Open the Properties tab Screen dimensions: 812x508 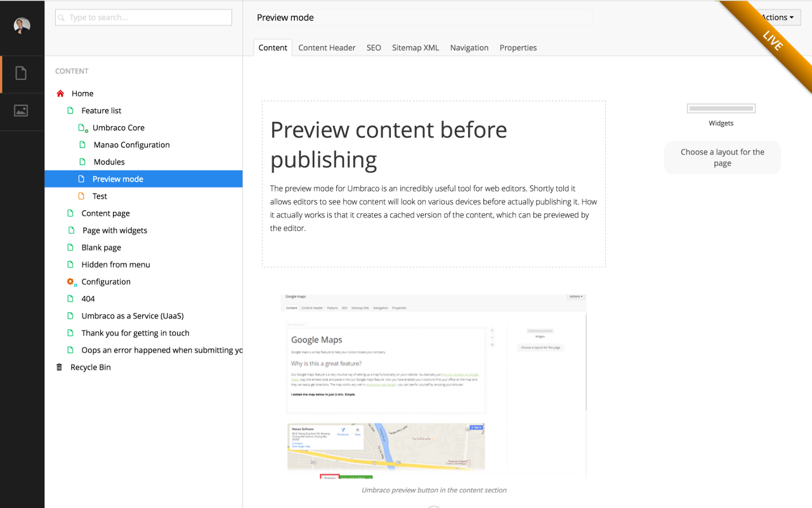[518, 48]
